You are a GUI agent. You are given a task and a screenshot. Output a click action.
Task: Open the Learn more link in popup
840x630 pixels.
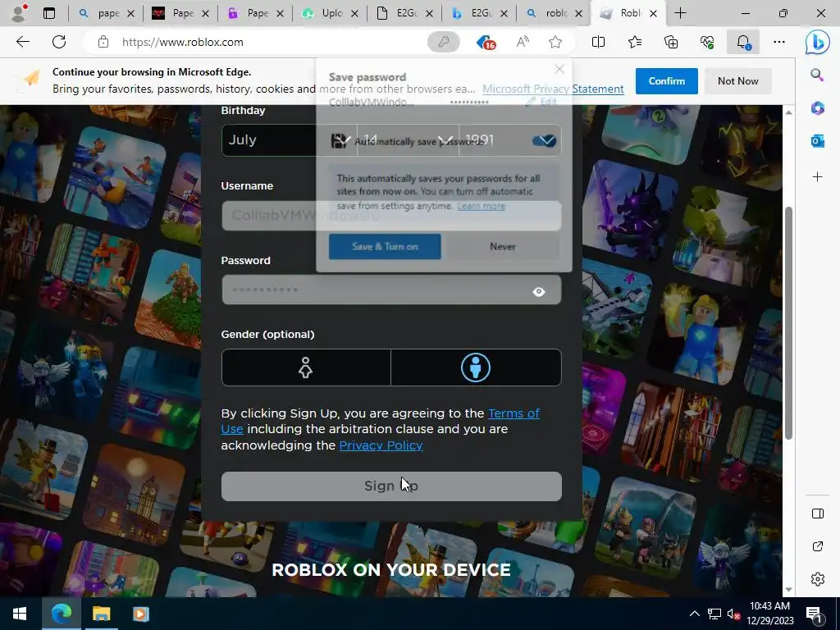[x=481, y=206]
